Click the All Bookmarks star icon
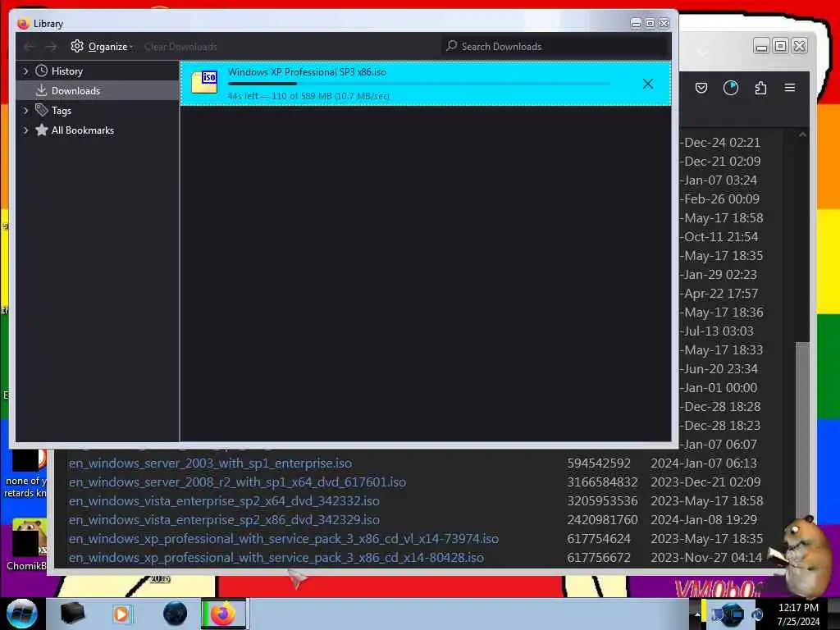 (x=41, y=130)
